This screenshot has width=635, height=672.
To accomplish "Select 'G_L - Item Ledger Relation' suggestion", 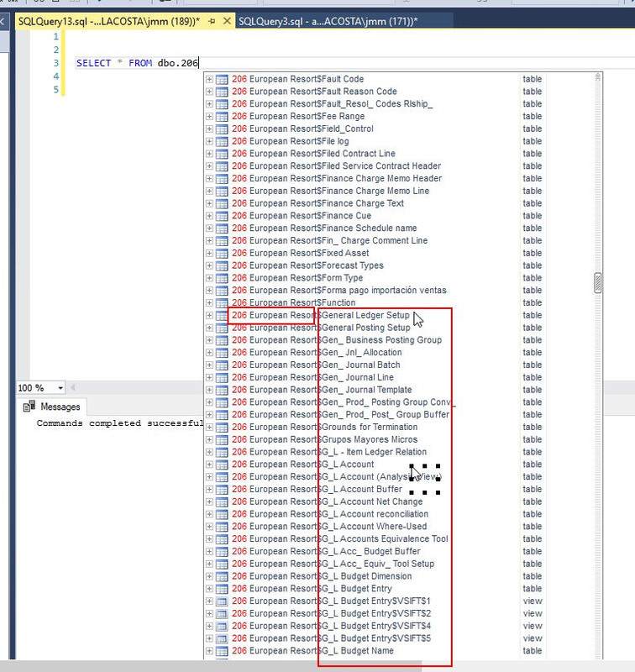I will point(329,452).
